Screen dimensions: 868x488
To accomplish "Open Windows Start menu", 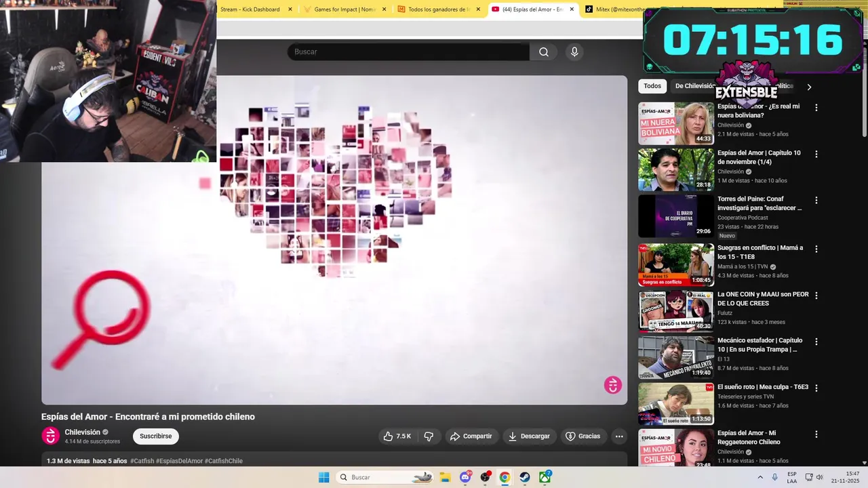I will pyautogui.click(x=324, y=477).
